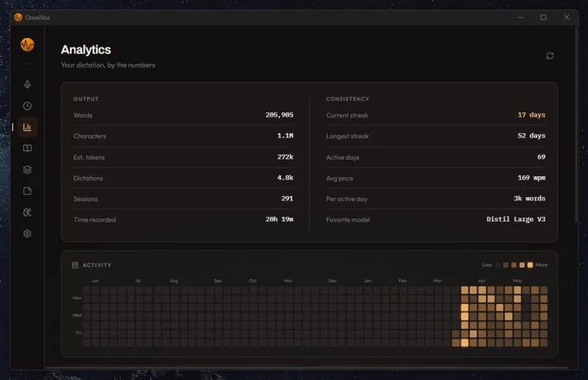Click the Longest streak value 52 days
This screenshot has width=588, height=380.
coord(532,136)
